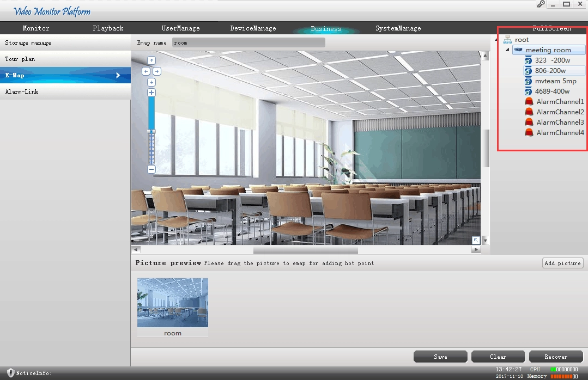Pan the e-map right with the arrow
The width and height of the screenshot is (588, 380).
(157, 71)
